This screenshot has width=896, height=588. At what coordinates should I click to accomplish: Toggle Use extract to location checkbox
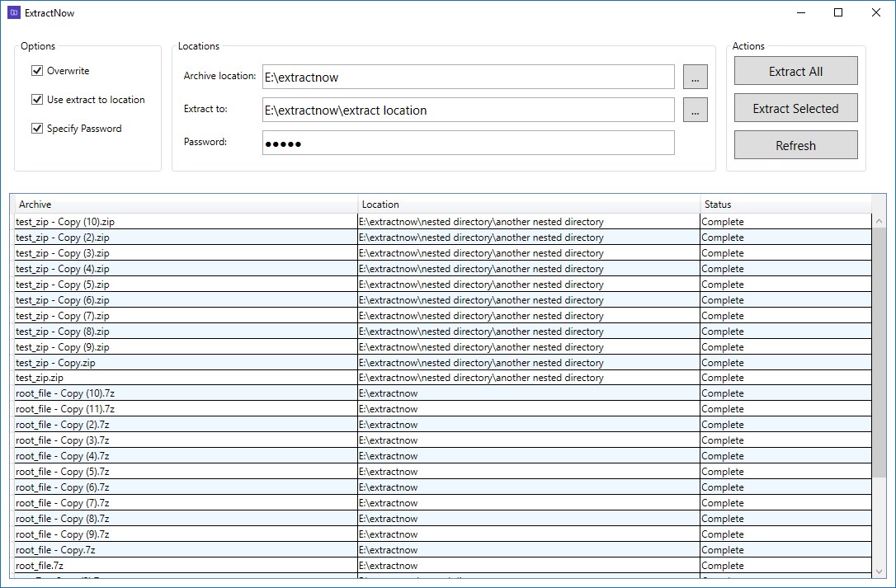[37, 100]
